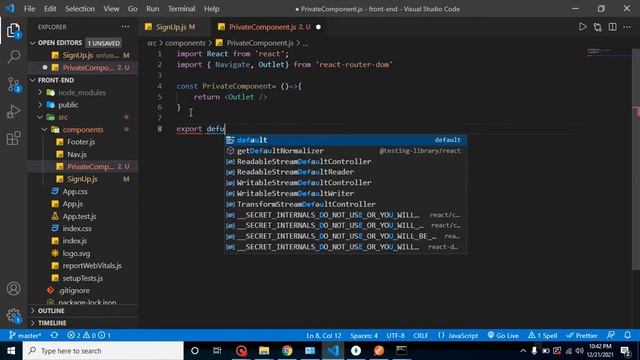640x360 pixels.
Task: Click CRLF end of line selector
Action: 420,336
